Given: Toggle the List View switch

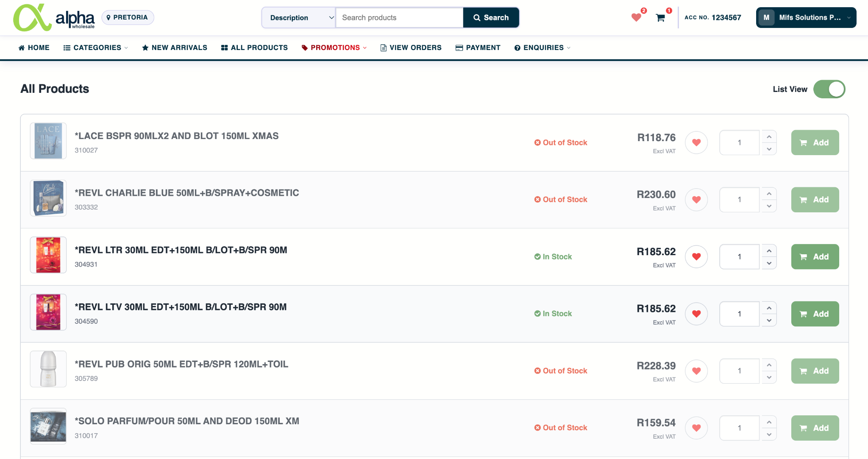Looking at the screenshot, I should coord(829,89).
